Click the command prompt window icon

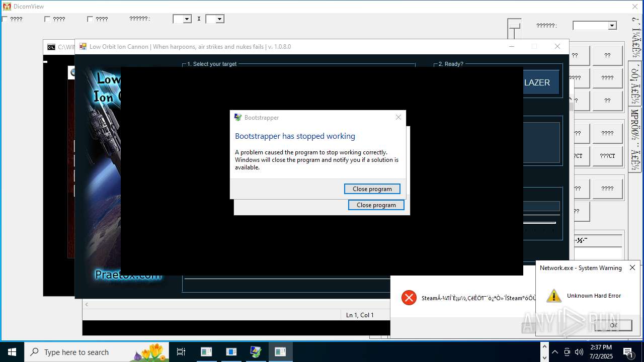51,47
